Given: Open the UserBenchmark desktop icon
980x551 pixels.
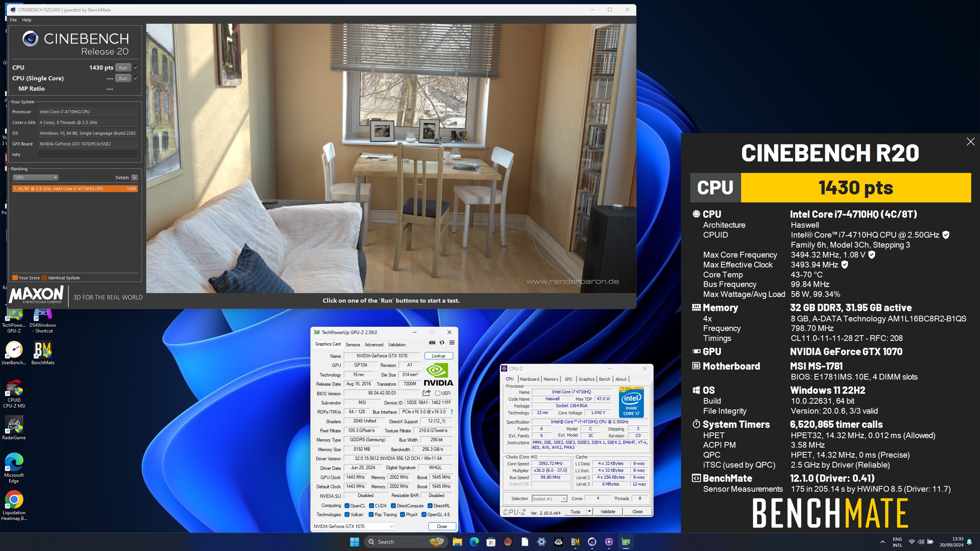Looking at the screenshot, I should coord(14,353).
